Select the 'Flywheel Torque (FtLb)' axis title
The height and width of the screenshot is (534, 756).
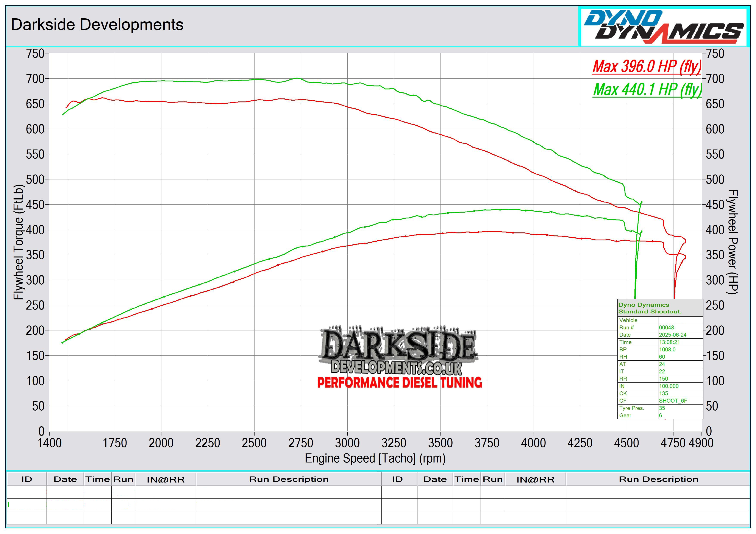19,242
